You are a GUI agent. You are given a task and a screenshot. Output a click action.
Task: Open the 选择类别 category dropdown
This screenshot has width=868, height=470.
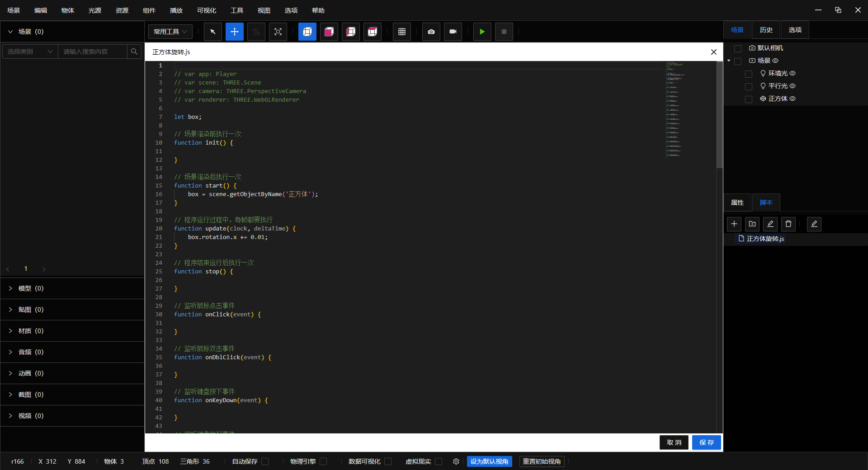pyautogui.click(x=30, y=52)
